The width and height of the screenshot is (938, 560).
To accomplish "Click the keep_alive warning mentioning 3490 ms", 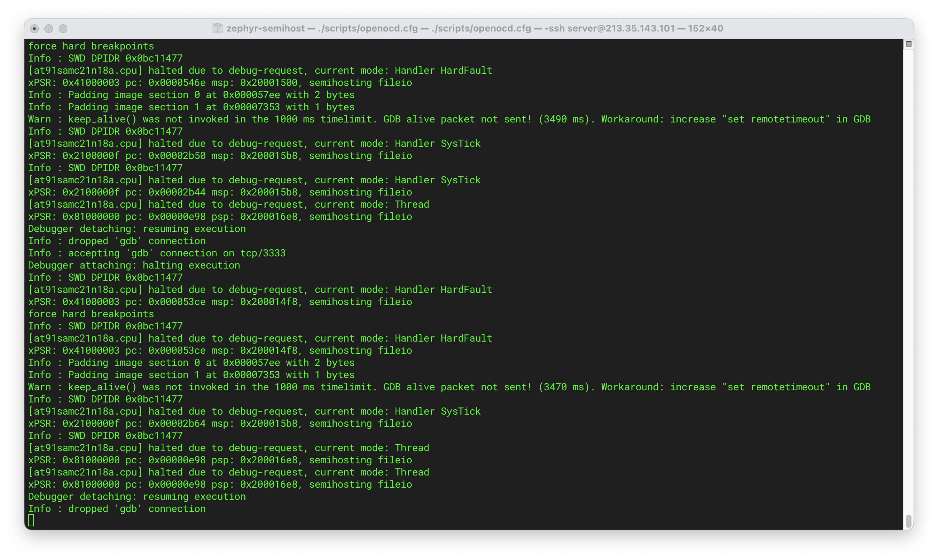I will pyautogui.click(x=449, y=119).
